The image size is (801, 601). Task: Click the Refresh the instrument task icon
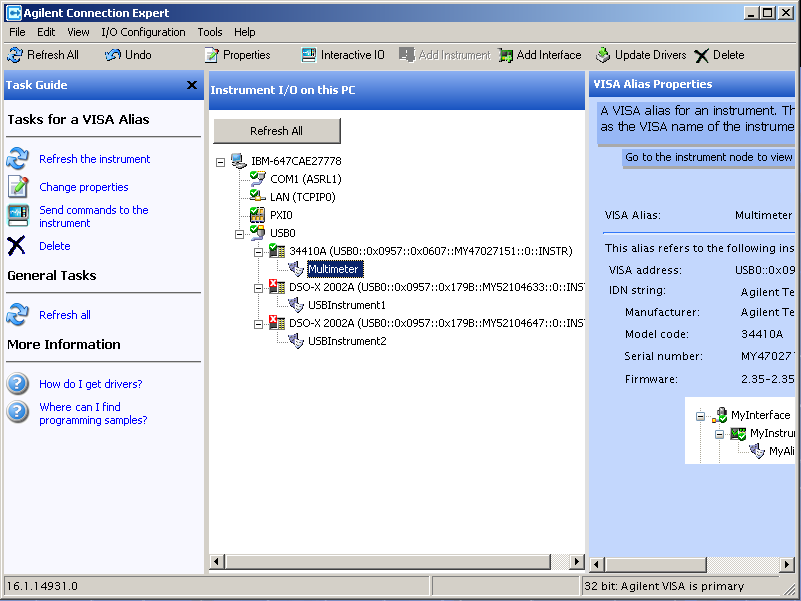17,159
